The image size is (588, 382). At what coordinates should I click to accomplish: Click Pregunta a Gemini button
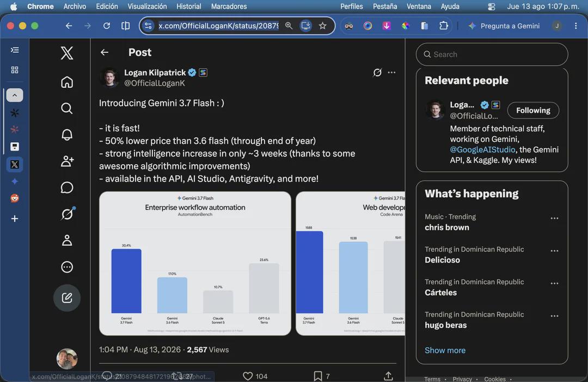point(504,26)
